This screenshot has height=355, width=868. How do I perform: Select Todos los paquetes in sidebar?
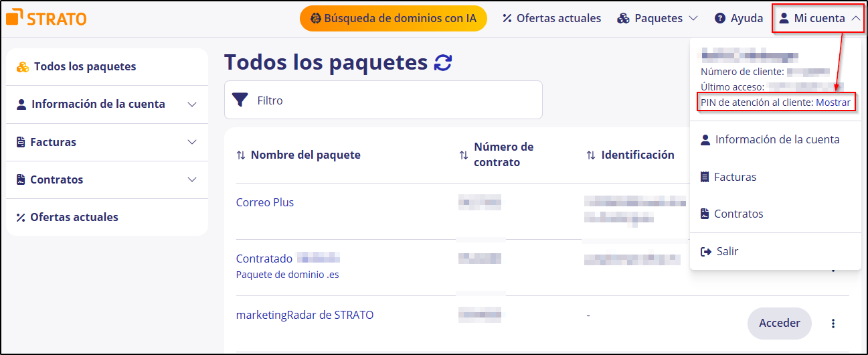point(107,66)
